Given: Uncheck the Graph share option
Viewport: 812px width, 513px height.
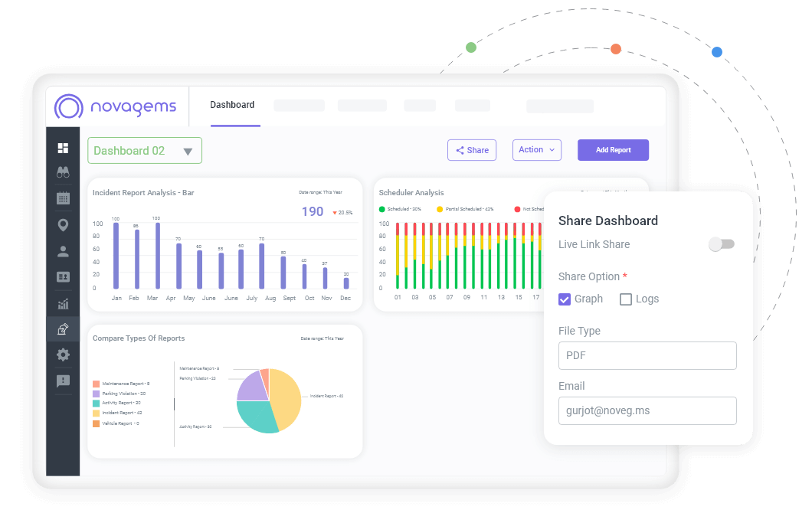Looking at the screenshot, I should point(565,299).
